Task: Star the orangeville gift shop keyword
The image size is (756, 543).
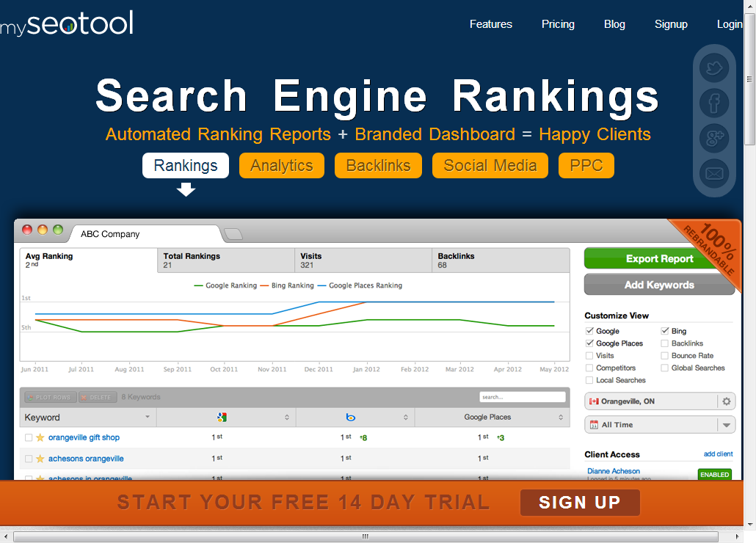Action: (40, 438)
